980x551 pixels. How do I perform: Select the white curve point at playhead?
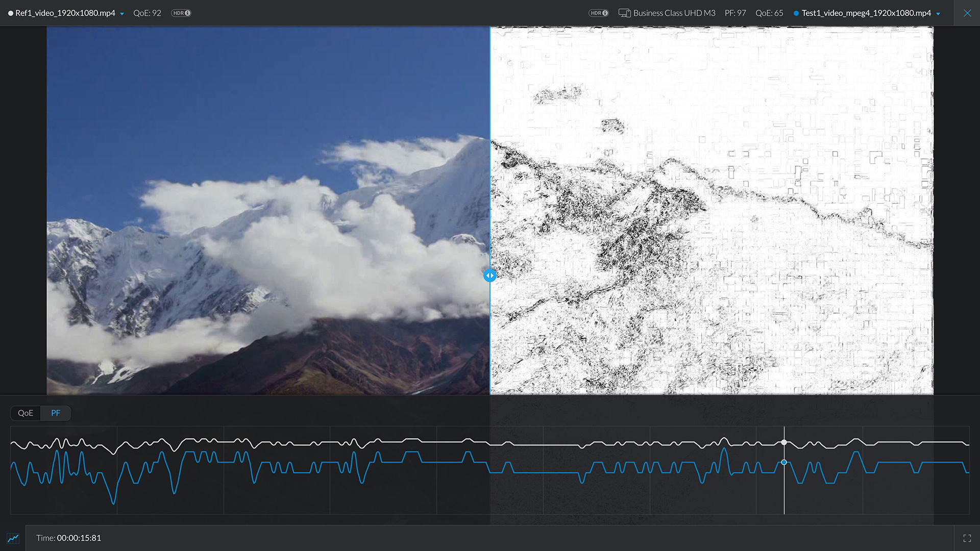[784, 442]
